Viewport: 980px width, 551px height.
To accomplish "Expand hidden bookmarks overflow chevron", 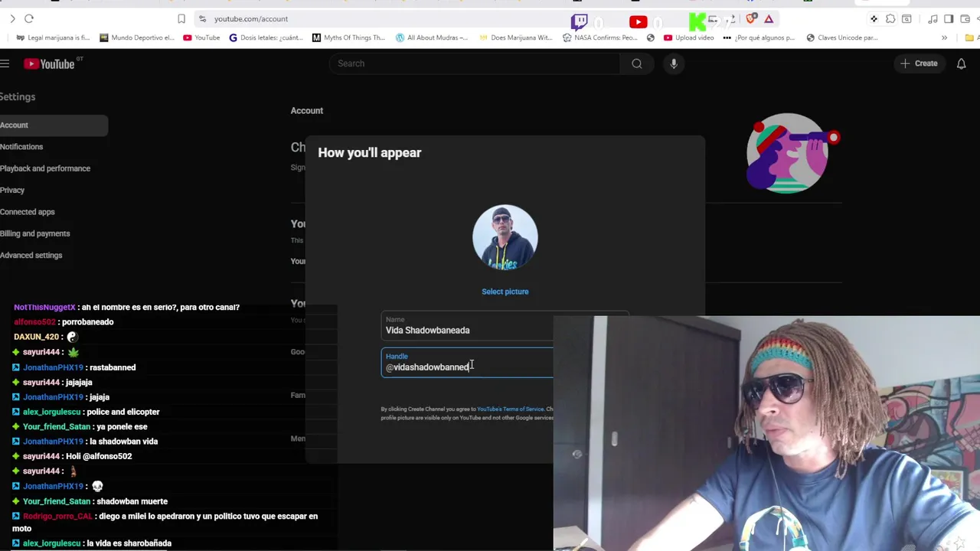I will pyautogui.click(x=944, y=37).
